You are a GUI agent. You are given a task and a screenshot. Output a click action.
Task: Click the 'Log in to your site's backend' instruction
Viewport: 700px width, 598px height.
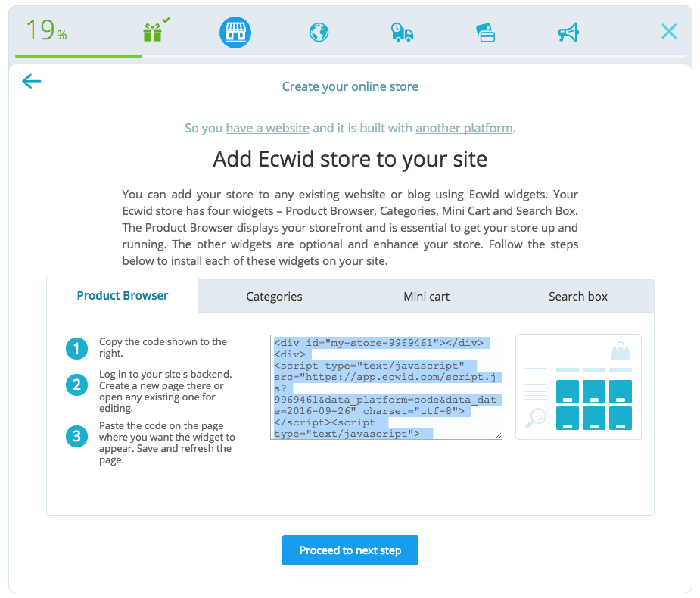coord(166,391)
